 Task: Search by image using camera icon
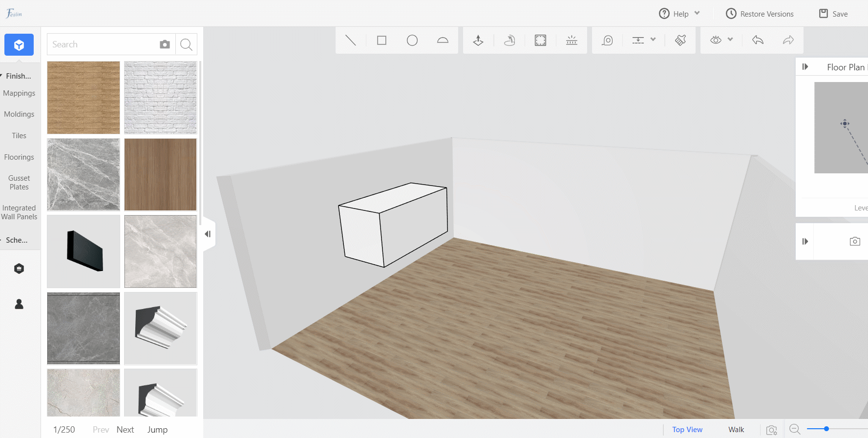coord(165,44)
